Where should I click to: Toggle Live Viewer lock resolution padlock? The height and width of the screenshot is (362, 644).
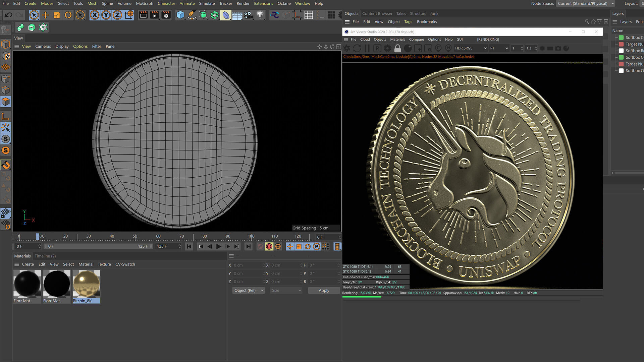click(x=397, y=48)
